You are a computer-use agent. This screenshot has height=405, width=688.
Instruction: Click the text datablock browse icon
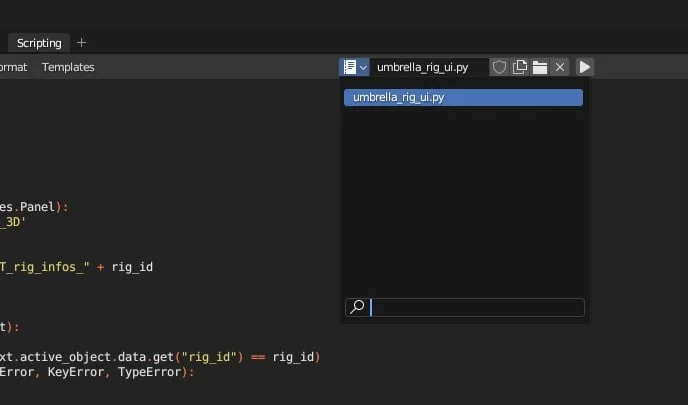pos(350,67)
